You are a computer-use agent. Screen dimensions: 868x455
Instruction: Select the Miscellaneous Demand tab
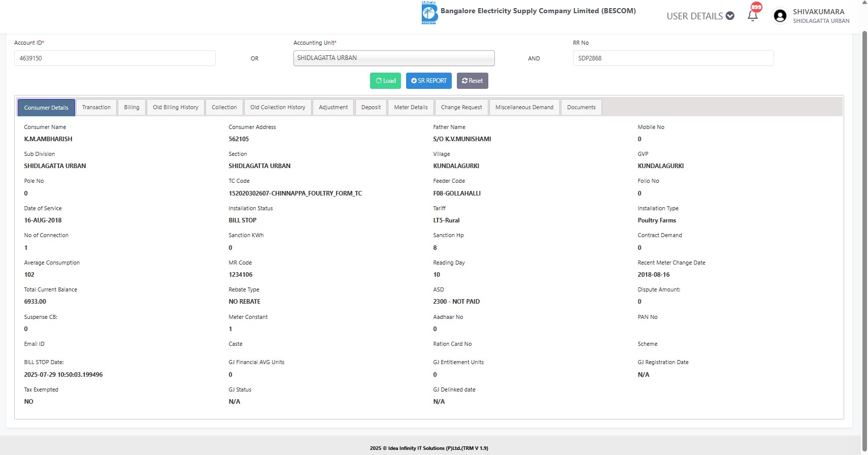[x=524, y=107]
